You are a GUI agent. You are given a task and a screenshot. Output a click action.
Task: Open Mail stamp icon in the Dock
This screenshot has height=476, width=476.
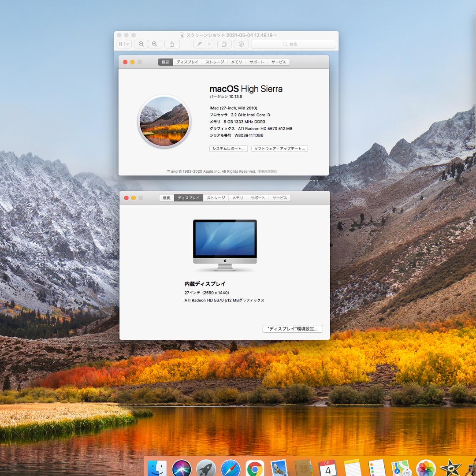279,469
